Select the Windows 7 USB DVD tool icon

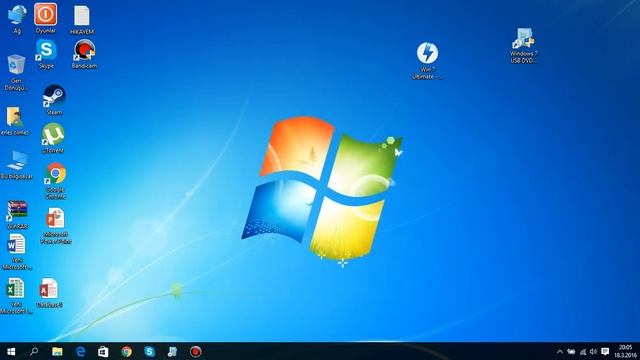(524, 45)
